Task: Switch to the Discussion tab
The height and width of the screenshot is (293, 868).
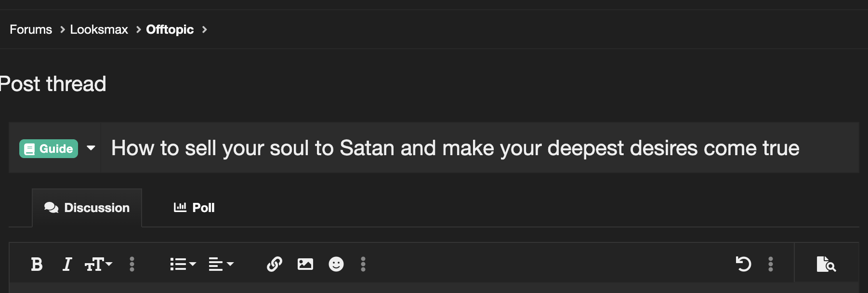Action: [87, 208]
